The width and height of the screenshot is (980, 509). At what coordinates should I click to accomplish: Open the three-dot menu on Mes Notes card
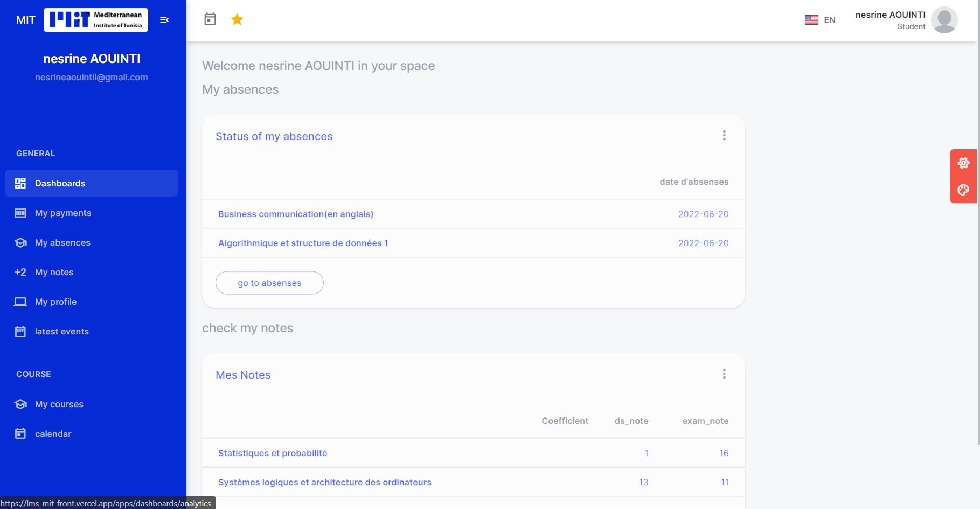tap(724, 374)
